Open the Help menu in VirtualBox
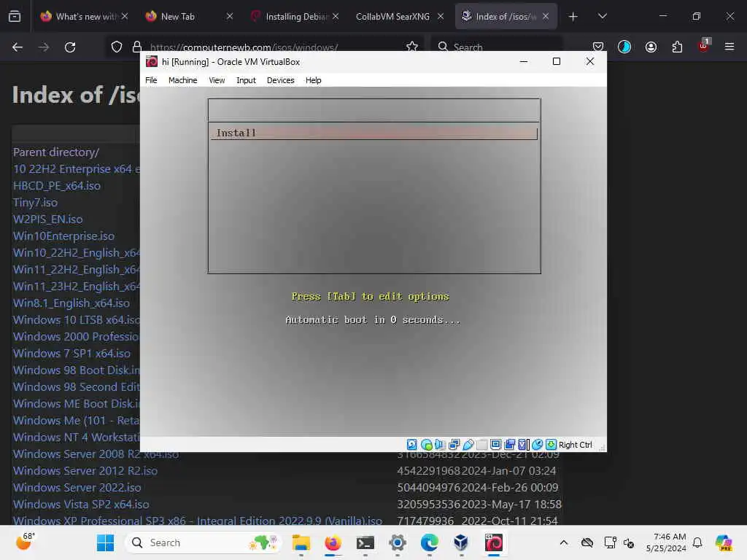747x560 pixels. point(313,80)
